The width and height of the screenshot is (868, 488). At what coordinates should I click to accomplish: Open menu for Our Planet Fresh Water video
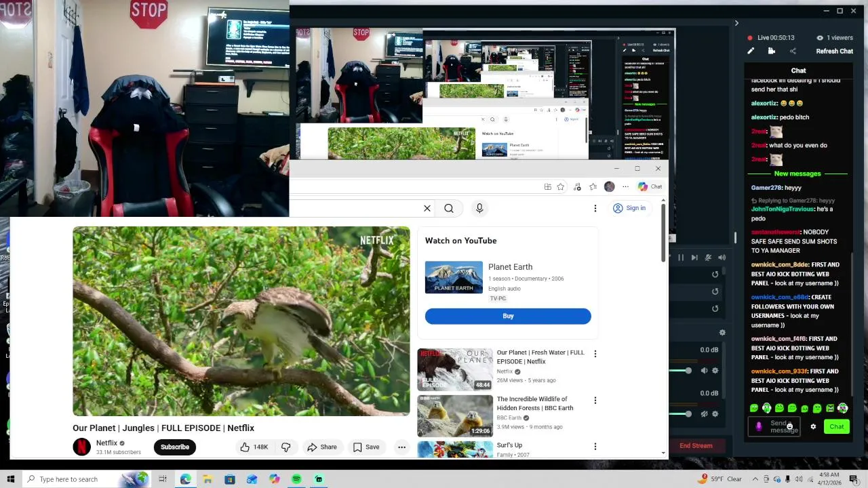[595, 354]
